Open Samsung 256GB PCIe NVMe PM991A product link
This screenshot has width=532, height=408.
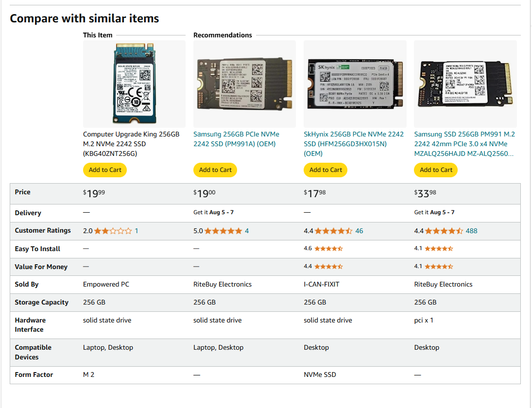(236, 139)
